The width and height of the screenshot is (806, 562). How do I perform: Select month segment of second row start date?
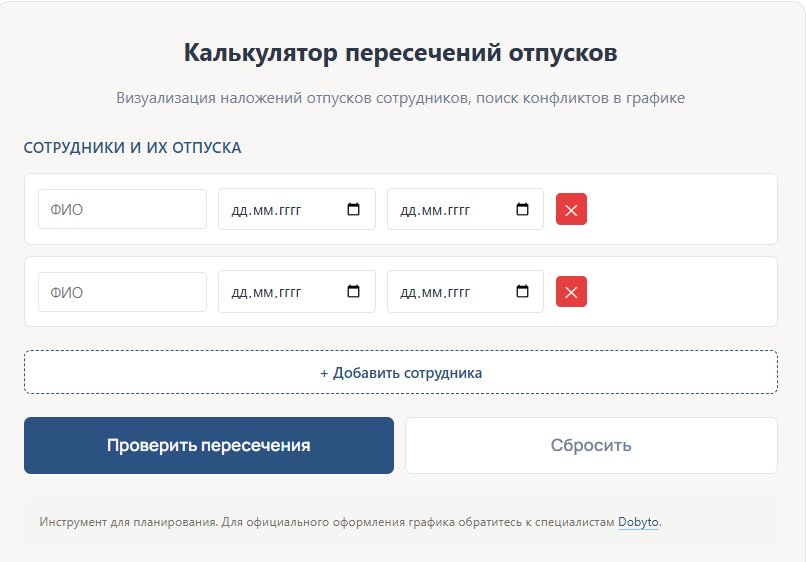[x=263, y=293]
